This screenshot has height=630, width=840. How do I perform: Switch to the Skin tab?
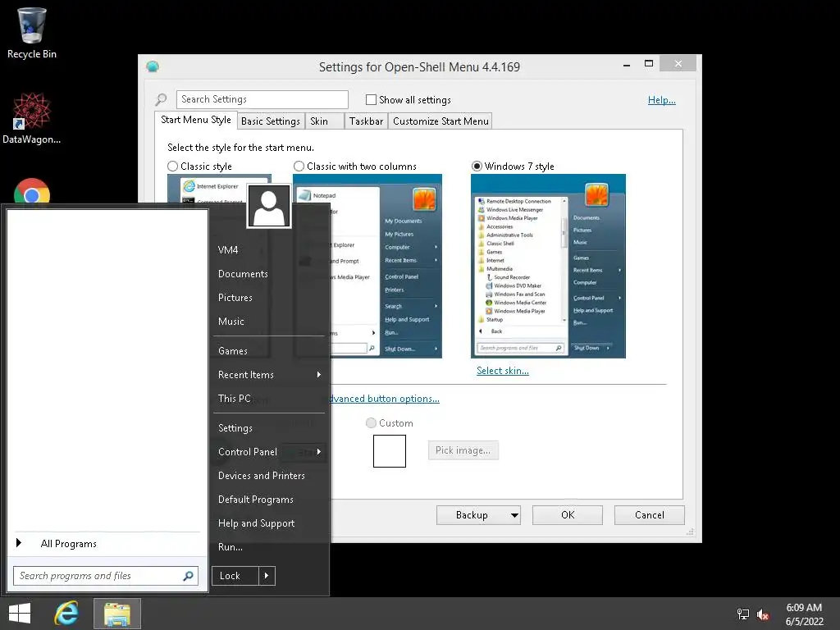[x=324, y=121]
